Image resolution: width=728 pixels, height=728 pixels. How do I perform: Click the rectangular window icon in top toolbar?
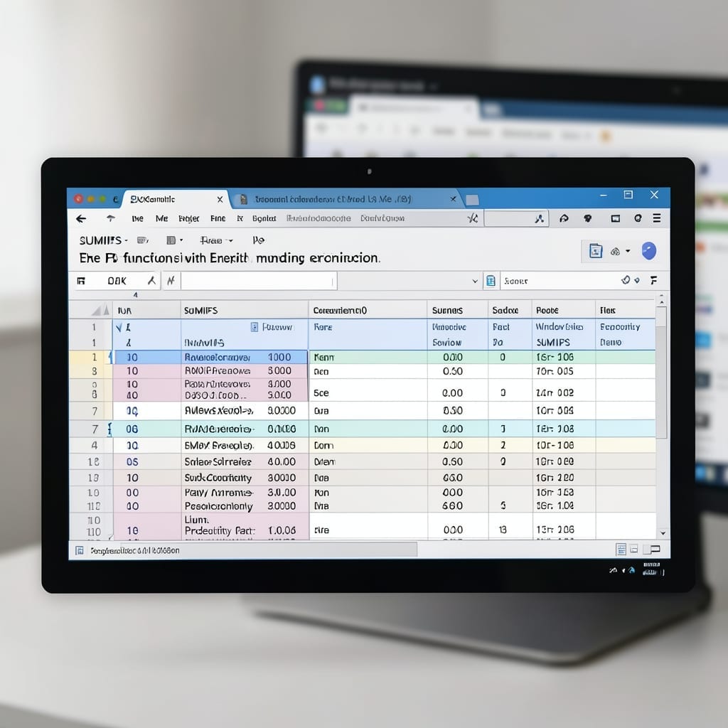(x=616, y=218)
